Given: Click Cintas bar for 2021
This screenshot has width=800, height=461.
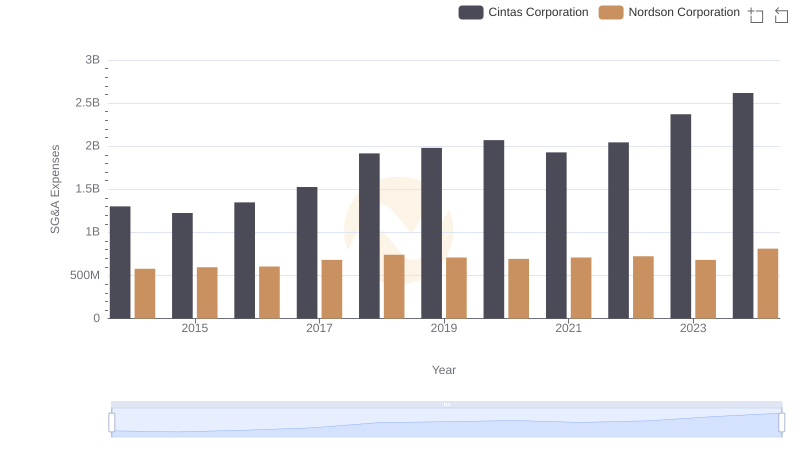Looking at the screenshot, I should [556, 235].
